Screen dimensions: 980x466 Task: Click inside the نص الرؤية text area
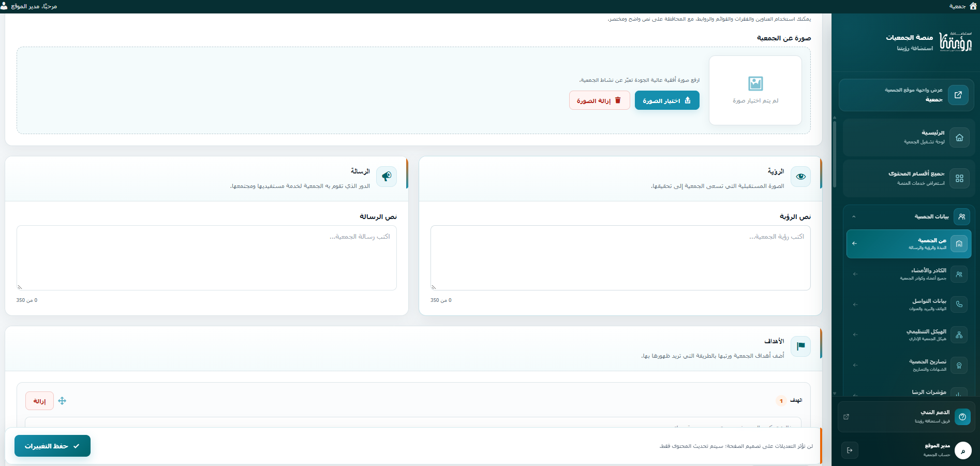[620, 258]
